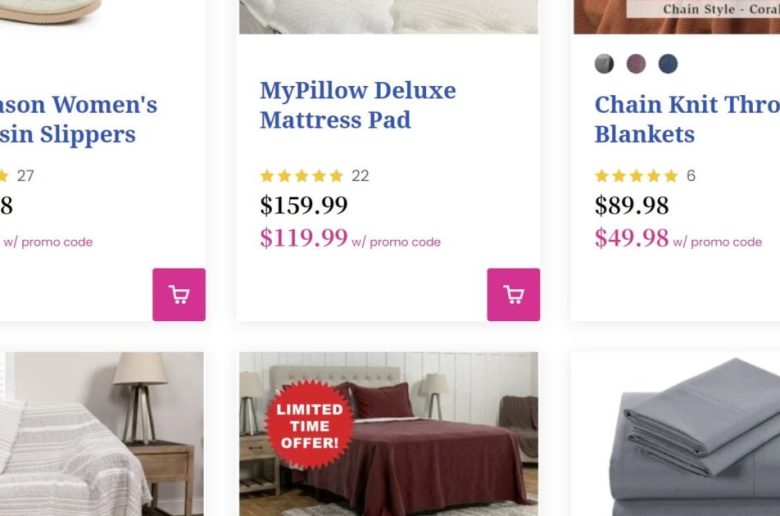
Task: Open Chain Knit Throw Blankets title link
Action: (x=686, y=119)
